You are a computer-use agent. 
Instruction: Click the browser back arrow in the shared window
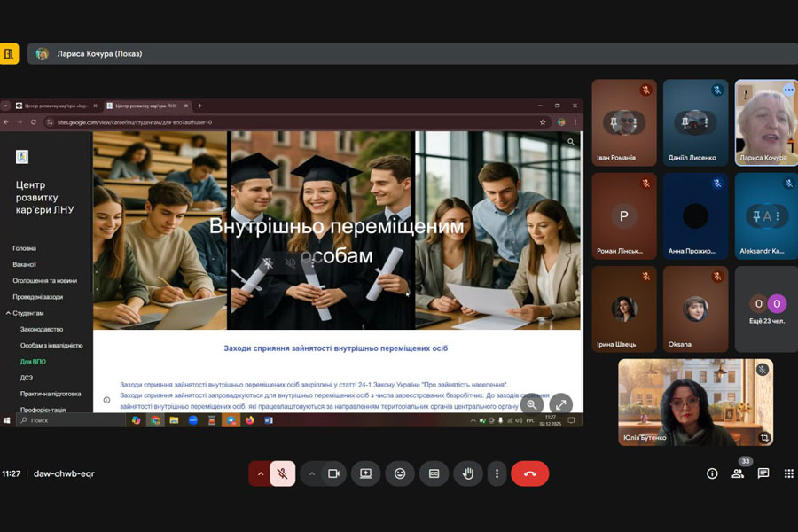[x=6, y=122]
